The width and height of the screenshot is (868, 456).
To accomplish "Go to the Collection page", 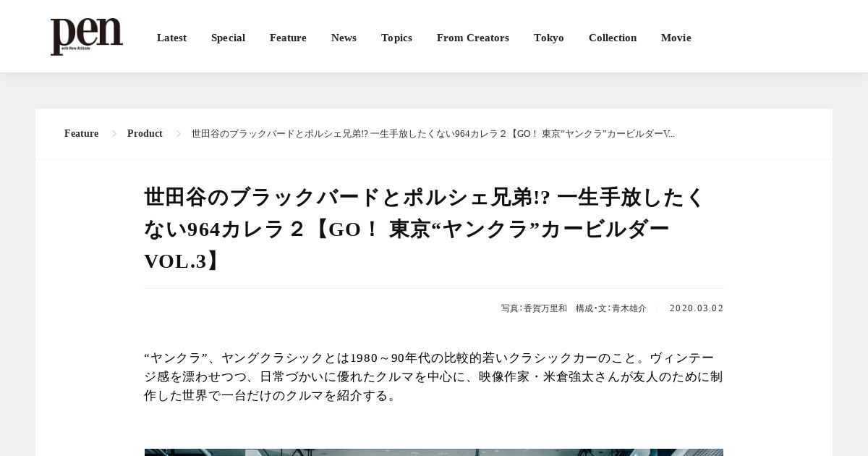I will click(613, 38).
